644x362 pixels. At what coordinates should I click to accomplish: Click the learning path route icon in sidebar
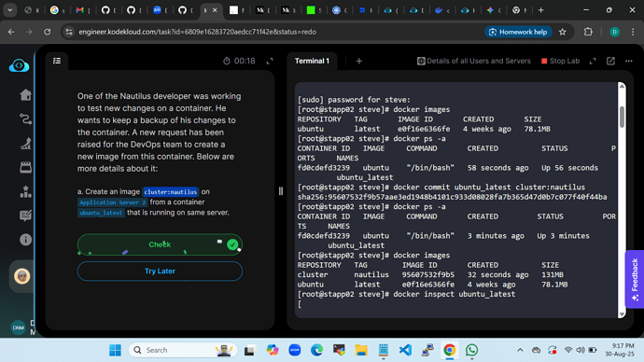[25, 119]
